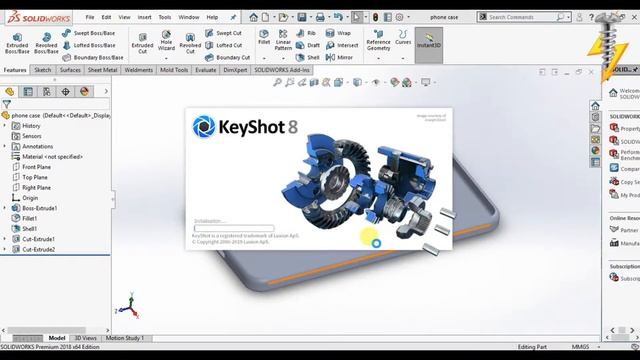Open FeatureManager design tree tab

click(x=9, y=91)
